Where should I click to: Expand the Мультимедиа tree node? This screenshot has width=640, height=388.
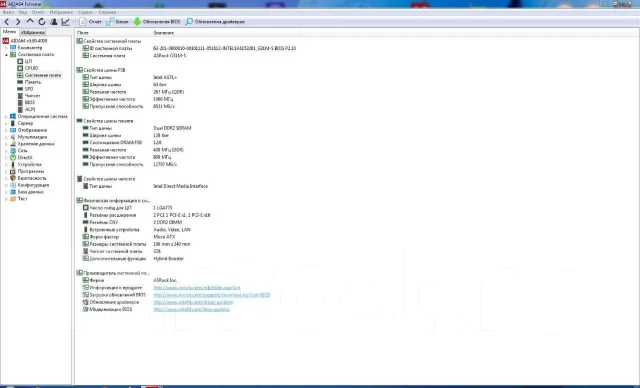click(x=6, y=137)
